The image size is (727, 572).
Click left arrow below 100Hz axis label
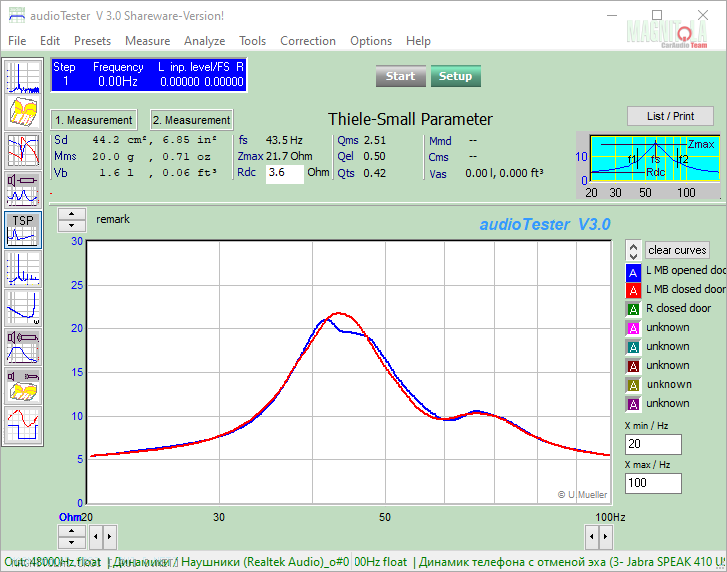pyautogui.click(x=592, y=536)
